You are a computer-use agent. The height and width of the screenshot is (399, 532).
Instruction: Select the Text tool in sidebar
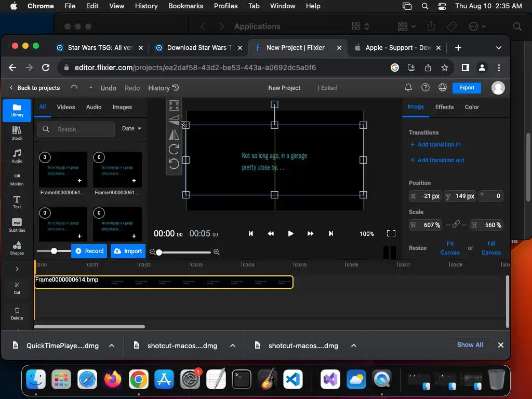click(17, 202)
